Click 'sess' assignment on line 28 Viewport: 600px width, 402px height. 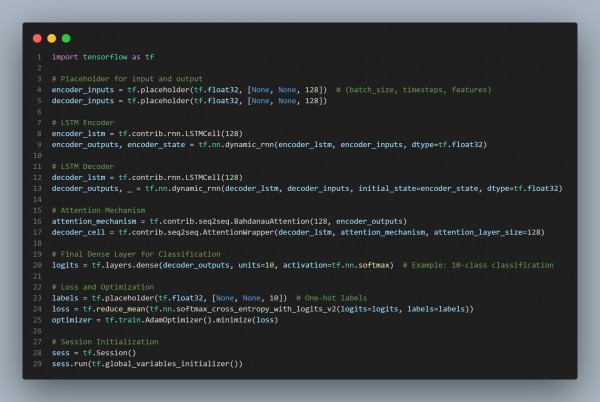point(60,353)
